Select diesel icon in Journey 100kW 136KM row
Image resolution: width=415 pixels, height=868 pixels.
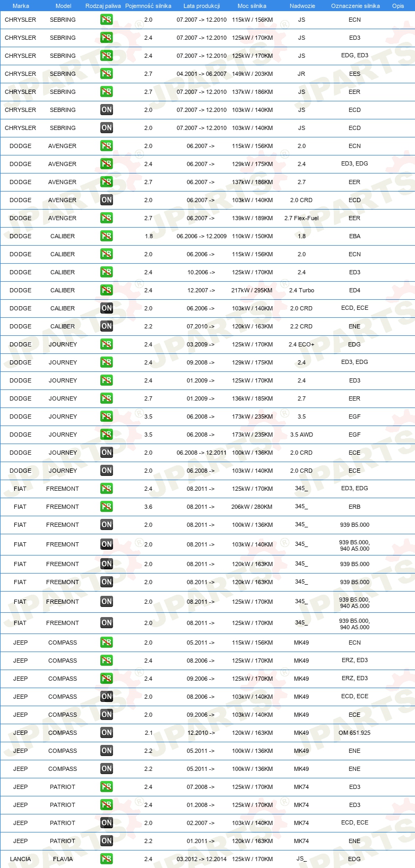point(107,453)
